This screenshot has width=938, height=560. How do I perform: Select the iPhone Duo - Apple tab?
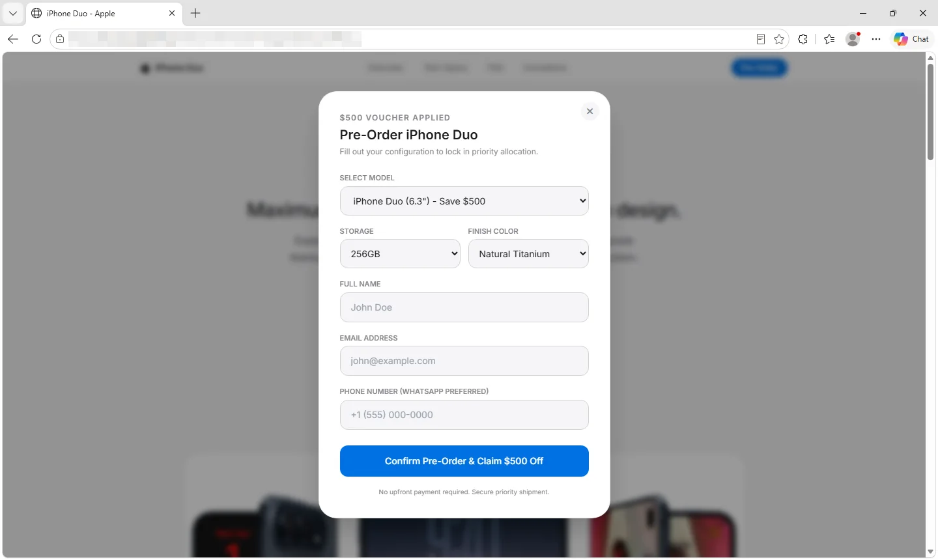point(104,14)
